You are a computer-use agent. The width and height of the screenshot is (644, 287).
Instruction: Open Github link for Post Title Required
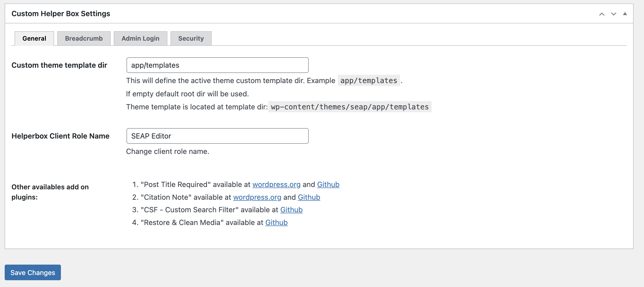328,184
